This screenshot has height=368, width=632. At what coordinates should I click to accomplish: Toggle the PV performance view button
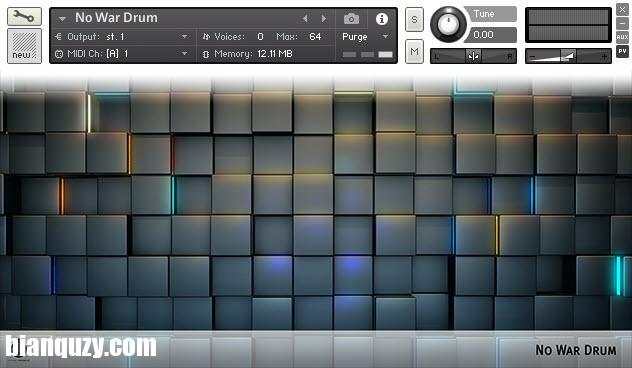622,51
